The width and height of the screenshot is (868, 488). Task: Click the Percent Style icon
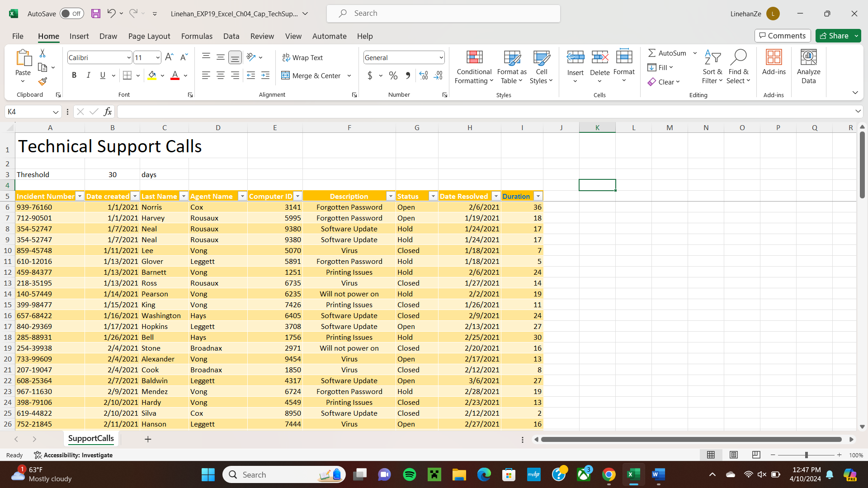click(x=393, y=75)
